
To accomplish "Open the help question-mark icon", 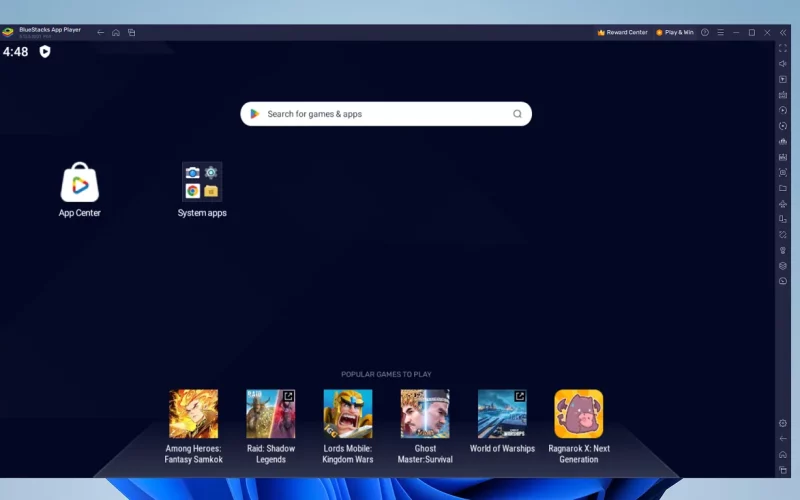I will (x=705, y=32).
